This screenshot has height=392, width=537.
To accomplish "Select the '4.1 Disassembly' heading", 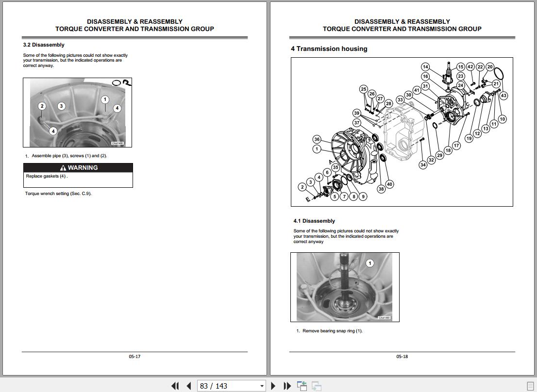I will (314, 221).
